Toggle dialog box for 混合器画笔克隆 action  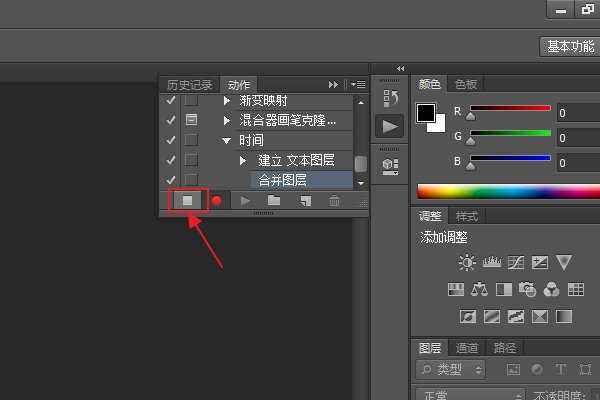point(191,120)
